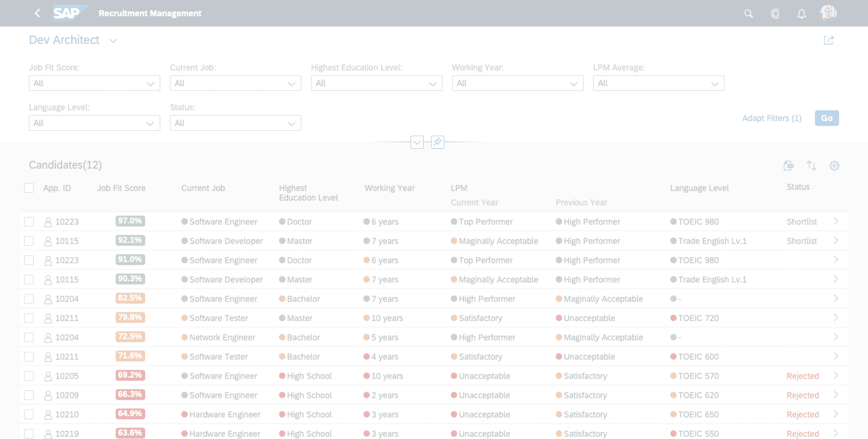
Task: Open search with the magnifier icon
Action: pyautogui.click(x=748, y=13)
